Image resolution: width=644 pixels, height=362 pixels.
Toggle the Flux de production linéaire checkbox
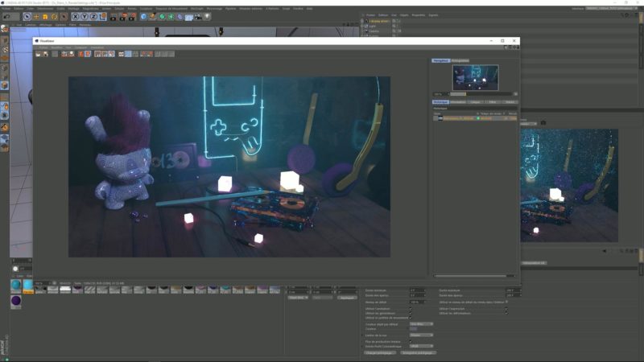(410, 341)
